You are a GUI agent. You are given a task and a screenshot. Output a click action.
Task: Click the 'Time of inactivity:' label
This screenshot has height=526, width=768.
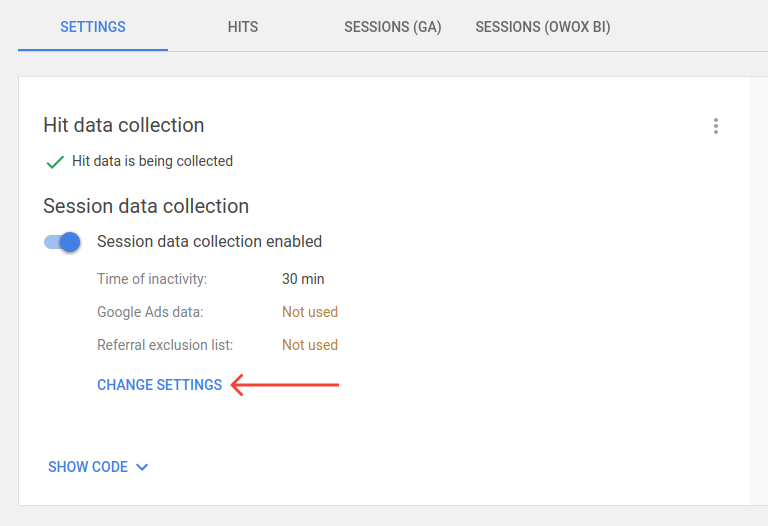(x=152, y=279)
